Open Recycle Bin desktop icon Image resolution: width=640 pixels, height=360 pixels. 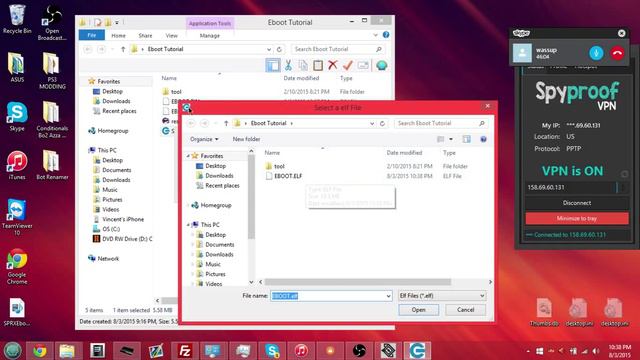(x=17, y=20)
